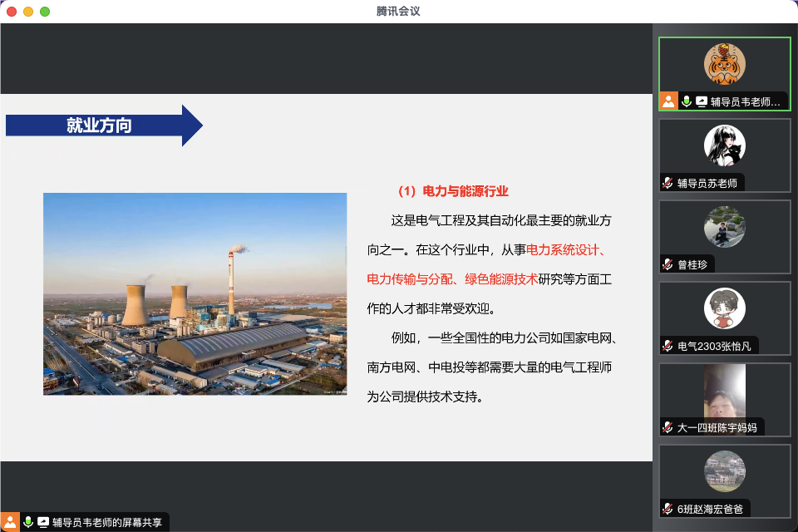Image resolution: width=798 pixels, height=532 pixels.
Task: Click the name label 电气2303张怡凡
Action: (714, 346)
